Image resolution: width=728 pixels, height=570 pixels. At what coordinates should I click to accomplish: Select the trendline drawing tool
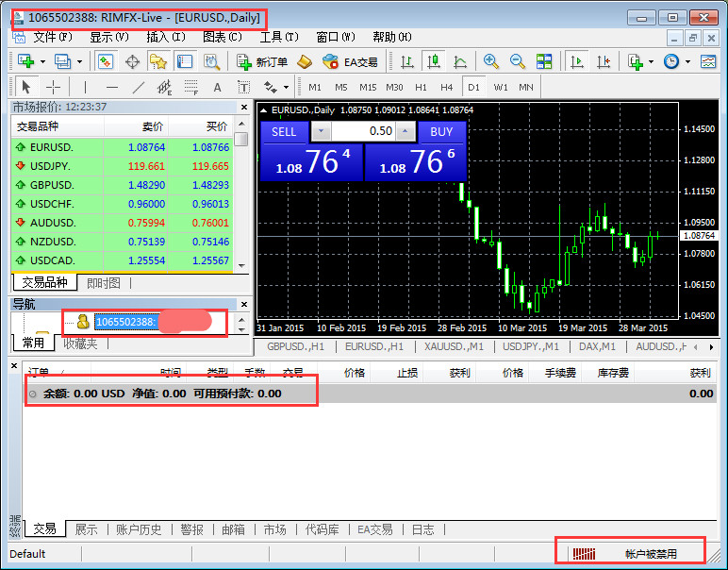[138, 87]
